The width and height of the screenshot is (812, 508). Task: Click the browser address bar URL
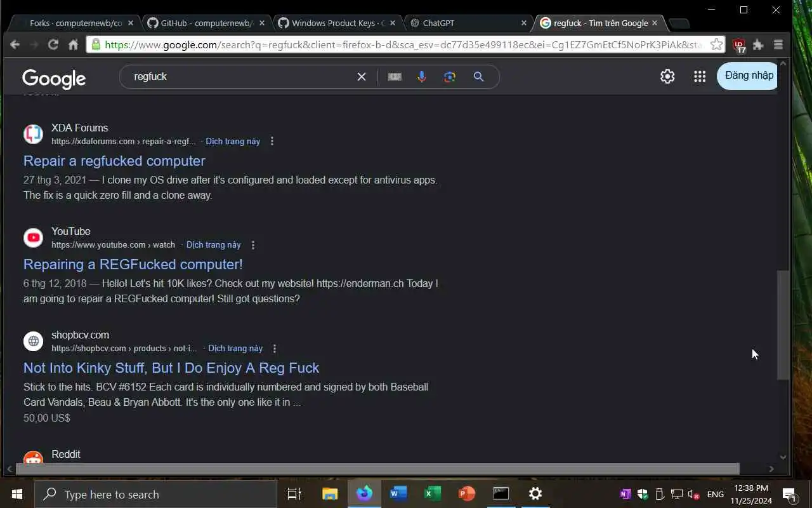click(403, 44)
